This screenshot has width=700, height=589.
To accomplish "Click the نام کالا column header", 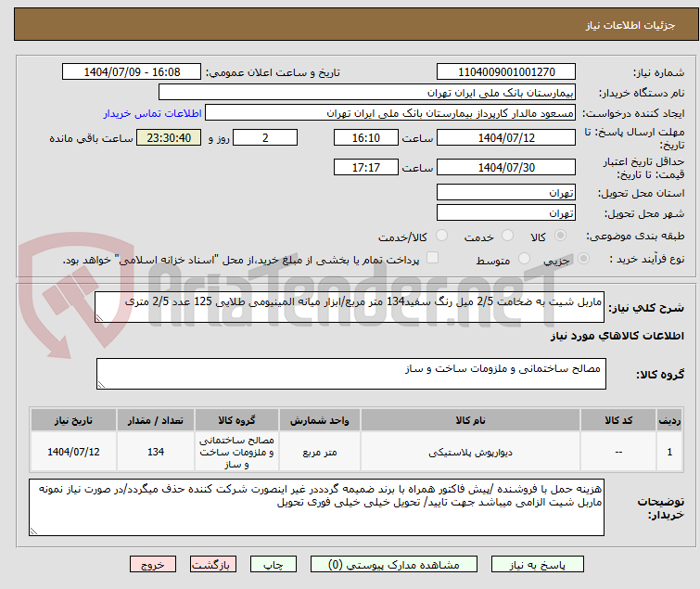I will pyautogui.click(x=470, y=420).
